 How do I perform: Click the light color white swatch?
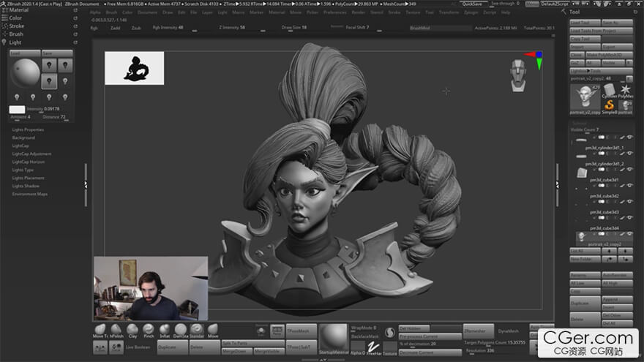[17, 109]
